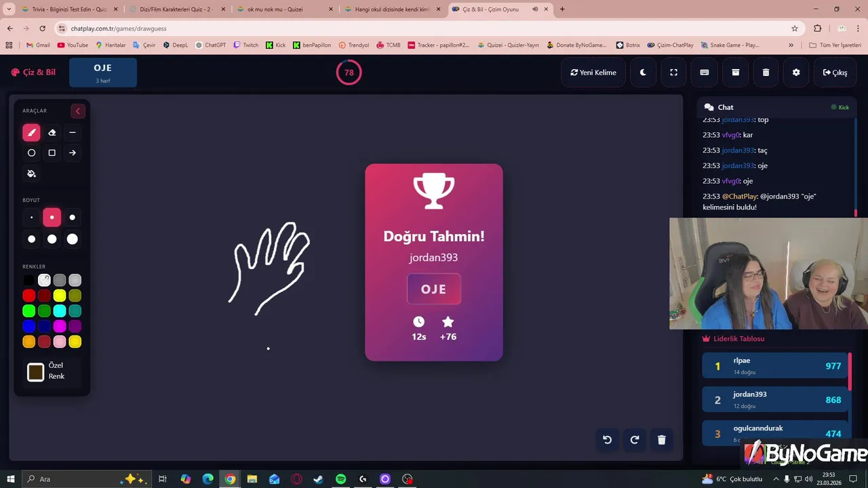The height and width of the screenshot is (488, 868).
Task: Choose the first brush size in bottom row
Action: tap(31, 239)
